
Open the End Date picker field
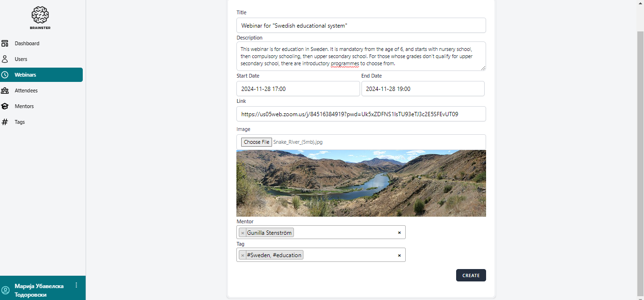(422, 89)
